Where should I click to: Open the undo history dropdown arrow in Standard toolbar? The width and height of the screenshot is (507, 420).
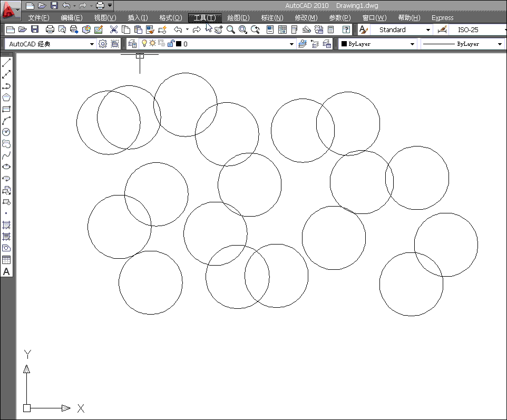click(187, 30)
